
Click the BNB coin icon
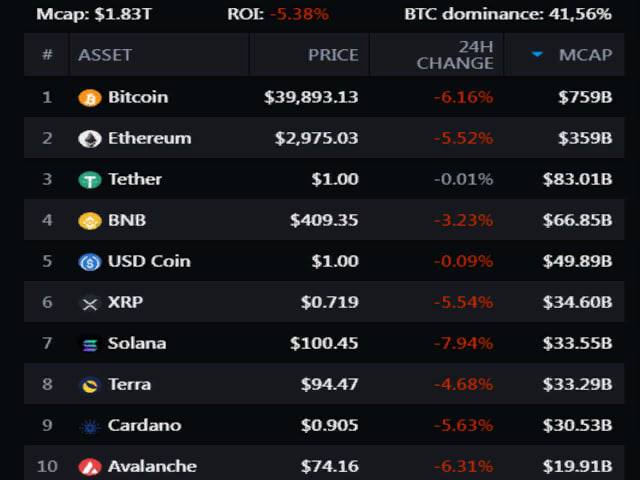point(90,221)
